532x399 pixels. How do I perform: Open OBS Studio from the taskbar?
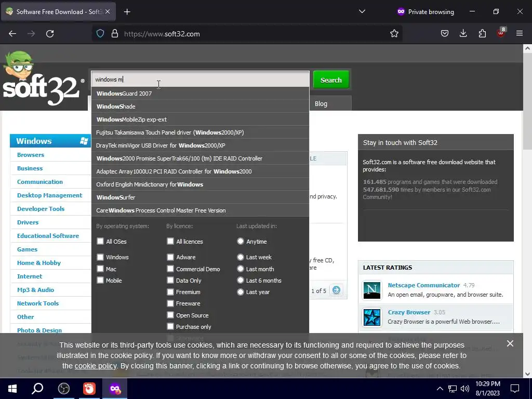click(64, 389)
